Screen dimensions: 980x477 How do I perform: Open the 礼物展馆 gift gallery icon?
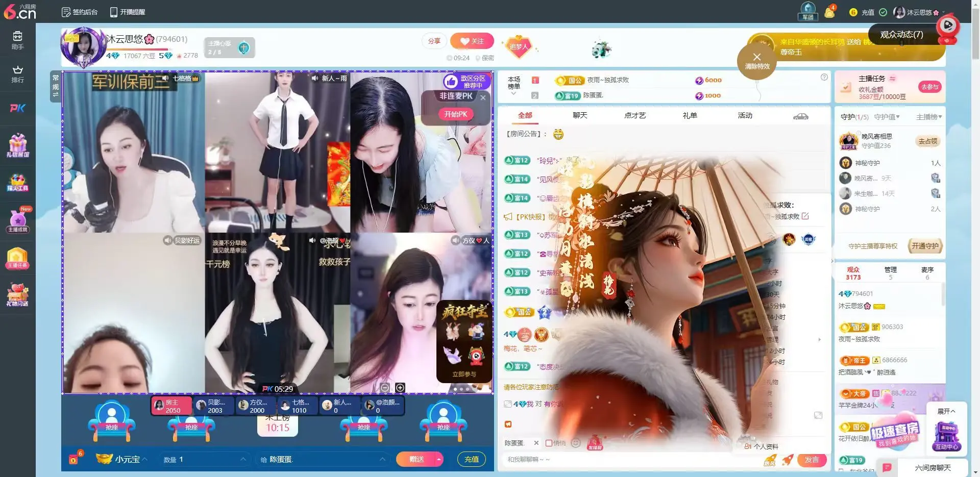pyautogui.click(x=17, y=145)
